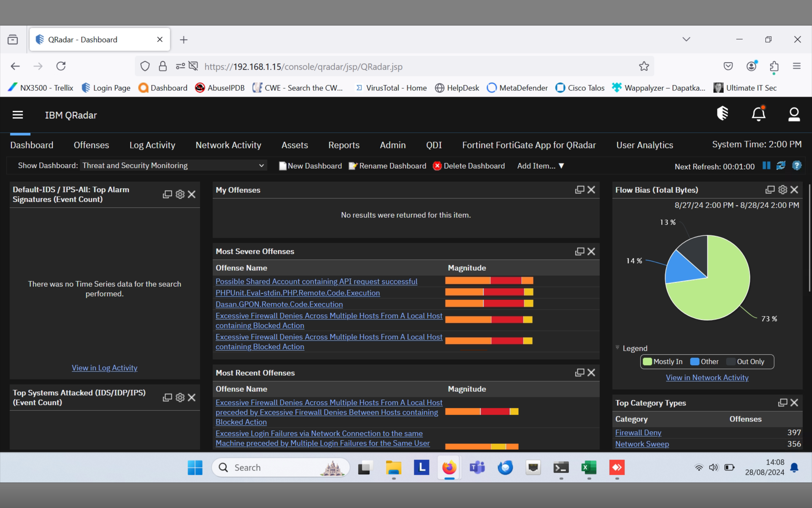
Task: Open the Show Dashboard dropdown
Action: 173,165
